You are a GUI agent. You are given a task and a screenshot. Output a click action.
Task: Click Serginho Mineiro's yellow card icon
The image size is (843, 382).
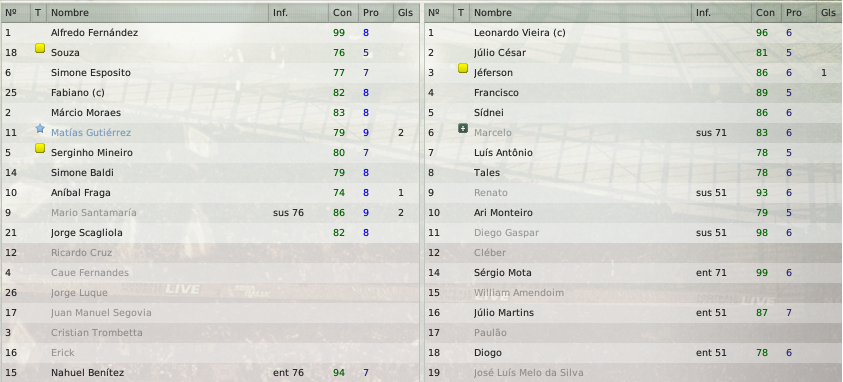40,148
